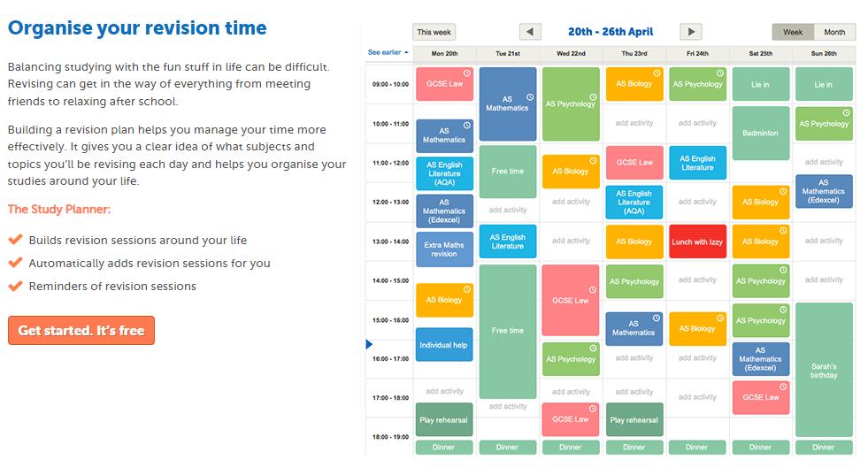Click clock icon on Friday AS Psychology
The height and width of the screenshot is (475, 868).
721,73
